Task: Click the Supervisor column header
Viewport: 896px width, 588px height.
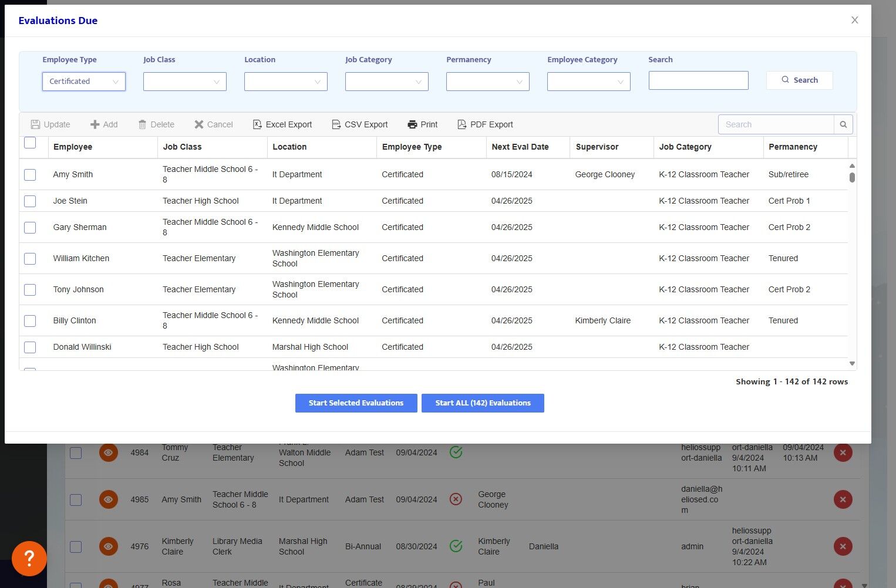Action: (597, 147)
